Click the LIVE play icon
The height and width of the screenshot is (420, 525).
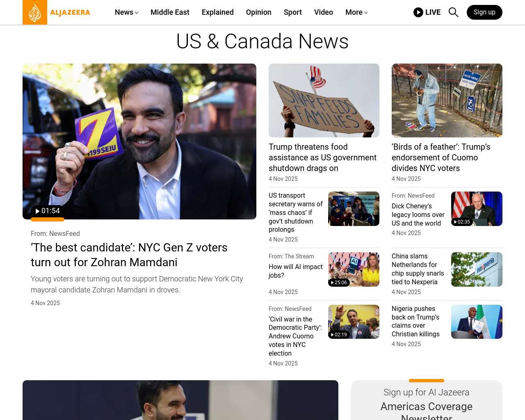[418, 12]
